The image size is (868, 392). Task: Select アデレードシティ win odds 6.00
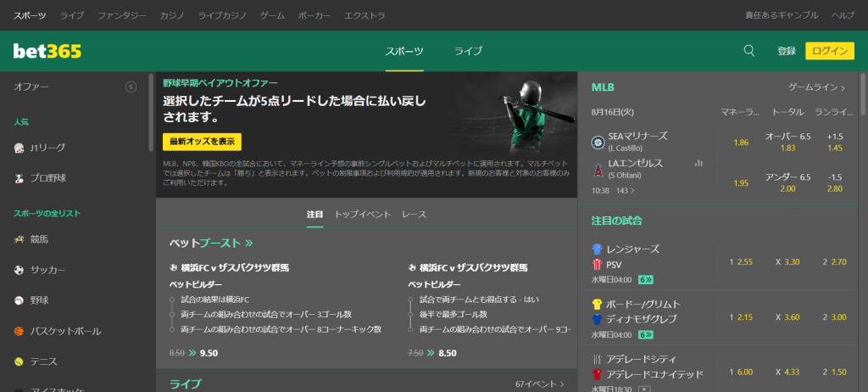coord(741,372)
